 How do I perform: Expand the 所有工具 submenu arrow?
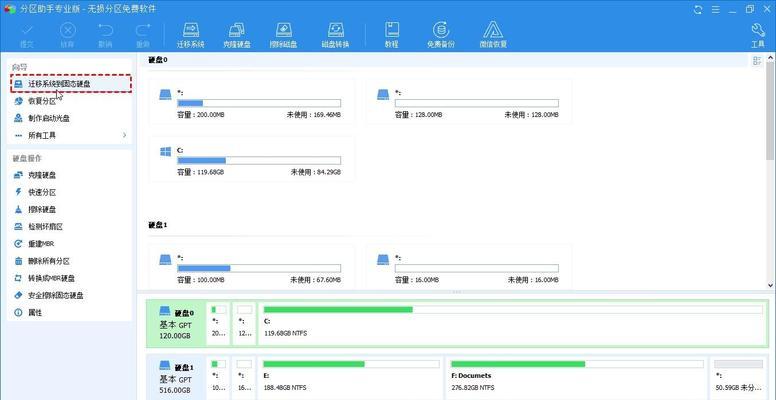pos(124,135)
